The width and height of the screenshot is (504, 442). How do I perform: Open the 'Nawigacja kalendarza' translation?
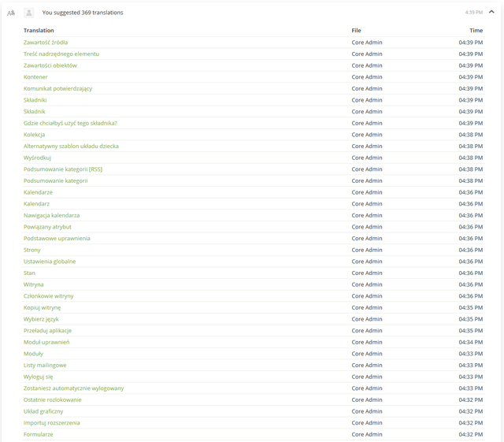click(51, 216)
